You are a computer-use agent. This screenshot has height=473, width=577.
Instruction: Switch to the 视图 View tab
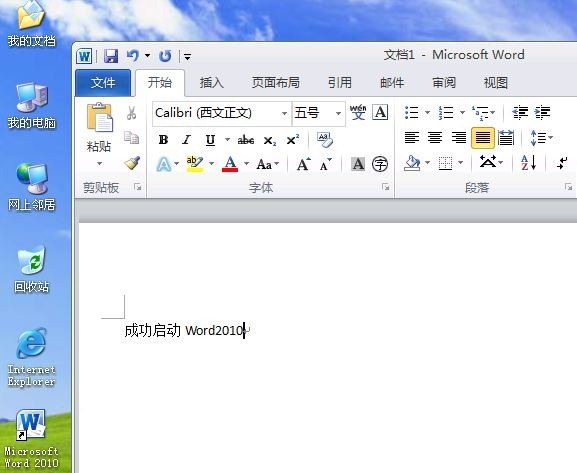click(x=496, y=82)
